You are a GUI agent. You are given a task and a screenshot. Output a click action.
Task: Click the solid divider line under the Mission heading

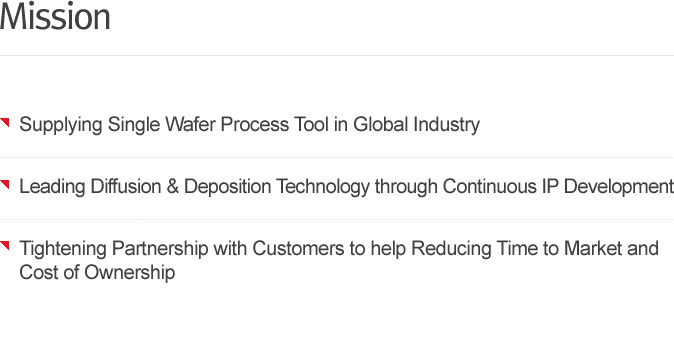click(337, 55)
